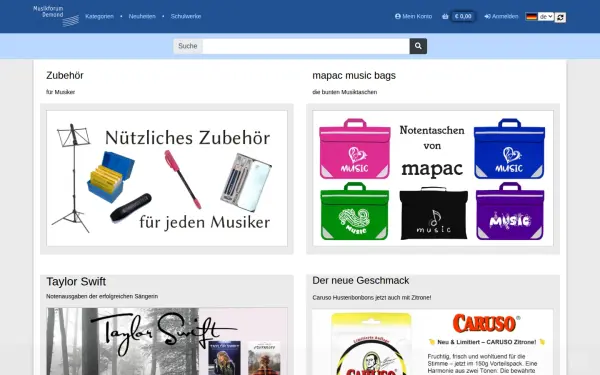This screenshot has width=600, height=375.
Task: Click the 'für Musiker' subtitle text
Action: pos(60,92)
